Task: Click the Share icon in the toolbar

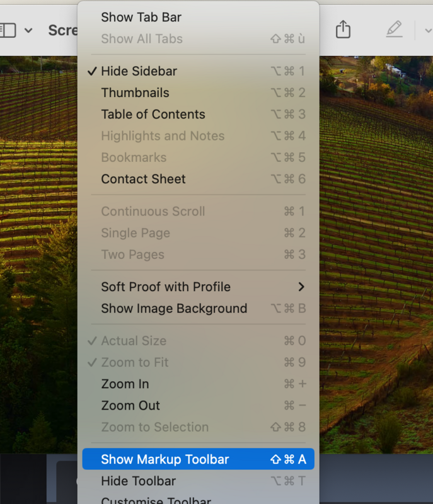Action: [x=342, y=29]
